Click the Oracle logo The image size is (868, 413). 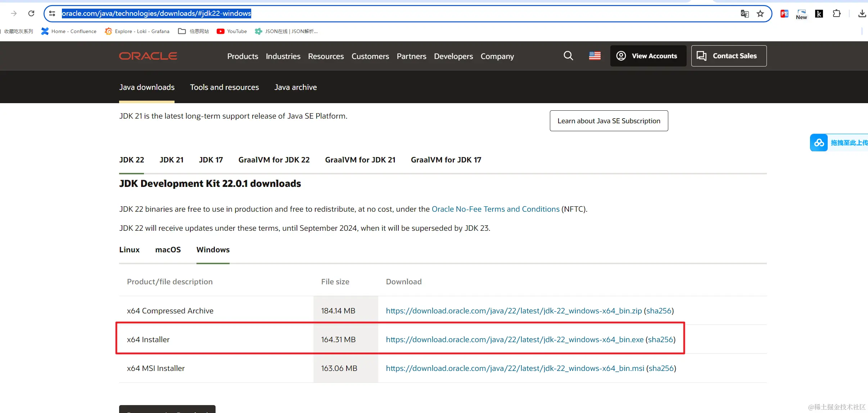148,56
